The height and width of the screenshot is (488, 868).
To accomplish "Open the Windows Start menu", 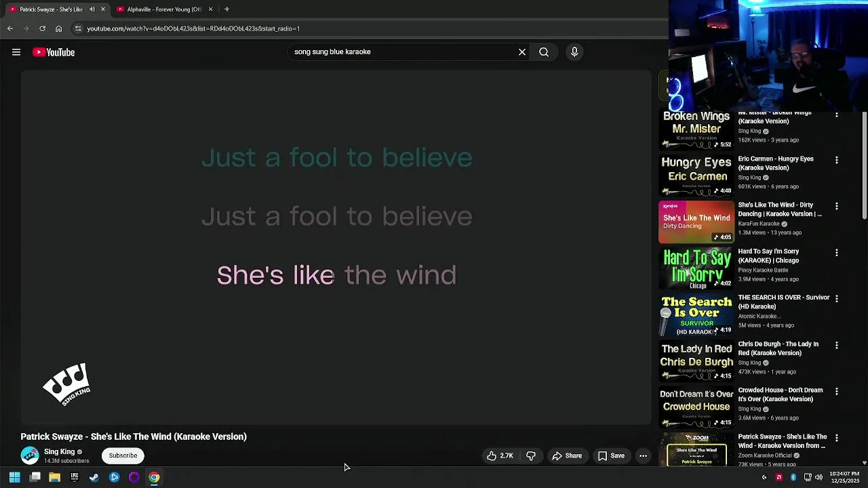I will pyautogui.click(x=14, y=477).
